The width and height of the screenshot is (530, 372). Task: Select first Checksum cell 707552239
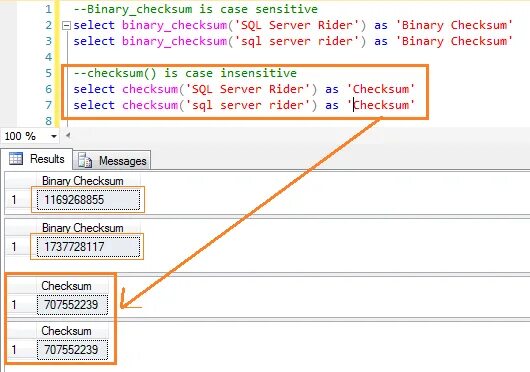72,305
